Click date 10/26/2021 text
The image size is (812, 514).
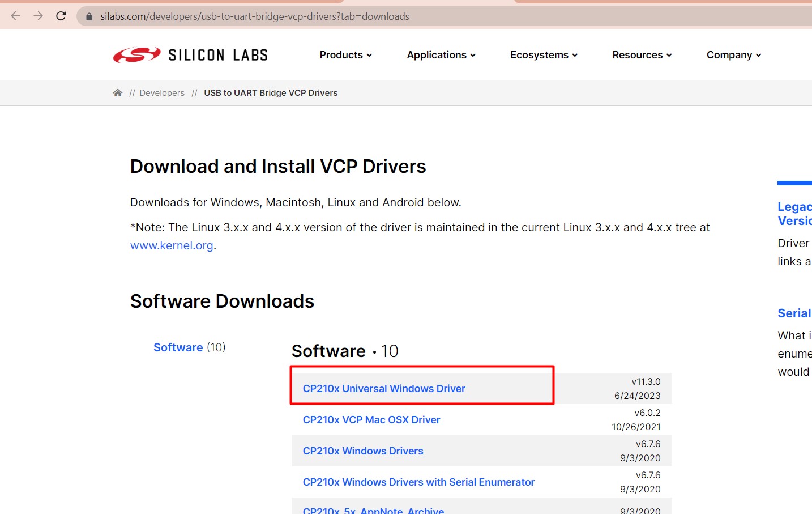pos(636,427)
